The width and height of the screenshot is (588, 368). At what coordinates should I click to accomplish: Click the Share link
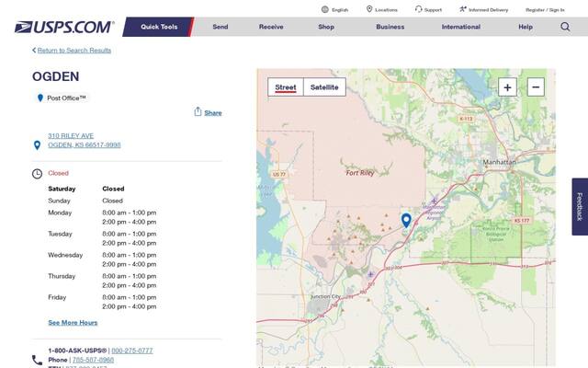click(x=213, y=113)
